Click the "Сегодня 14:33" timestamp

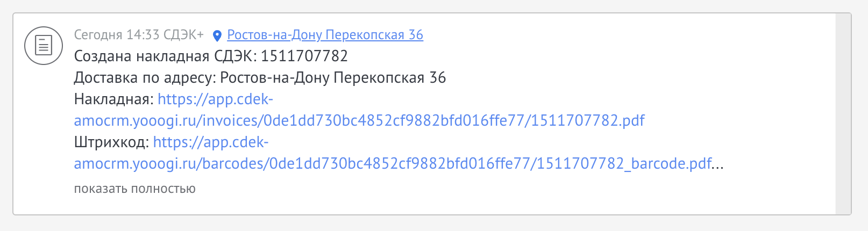pos(117,35)
